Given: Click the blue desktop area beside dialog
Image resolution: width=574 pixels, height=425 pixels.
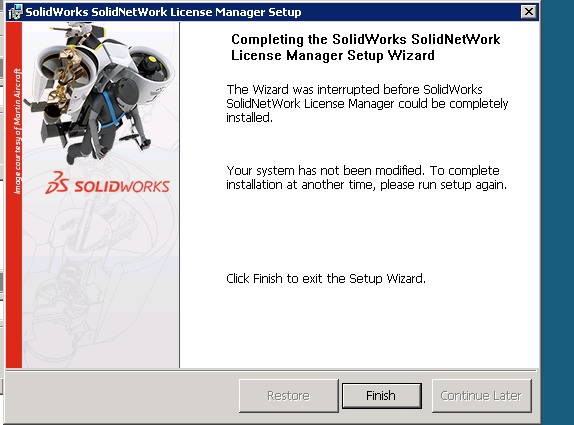Looking at the screenshot, I should (x=558, y=212).
